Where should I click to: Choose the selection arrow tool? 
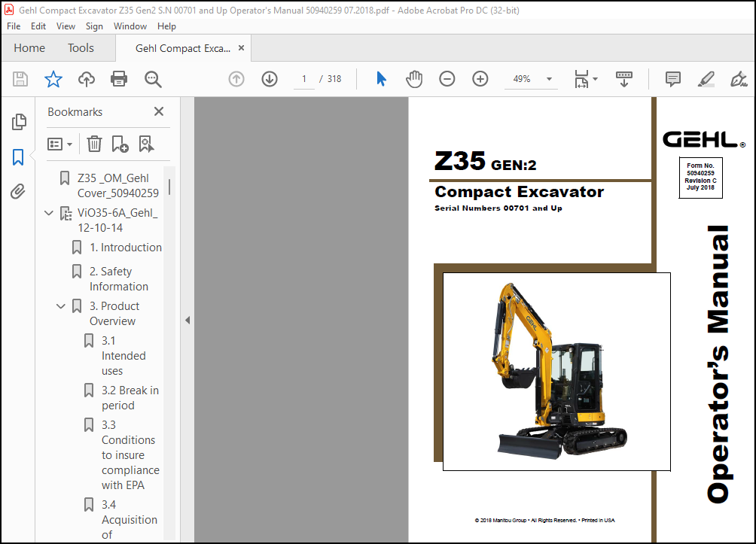(381, 79)
